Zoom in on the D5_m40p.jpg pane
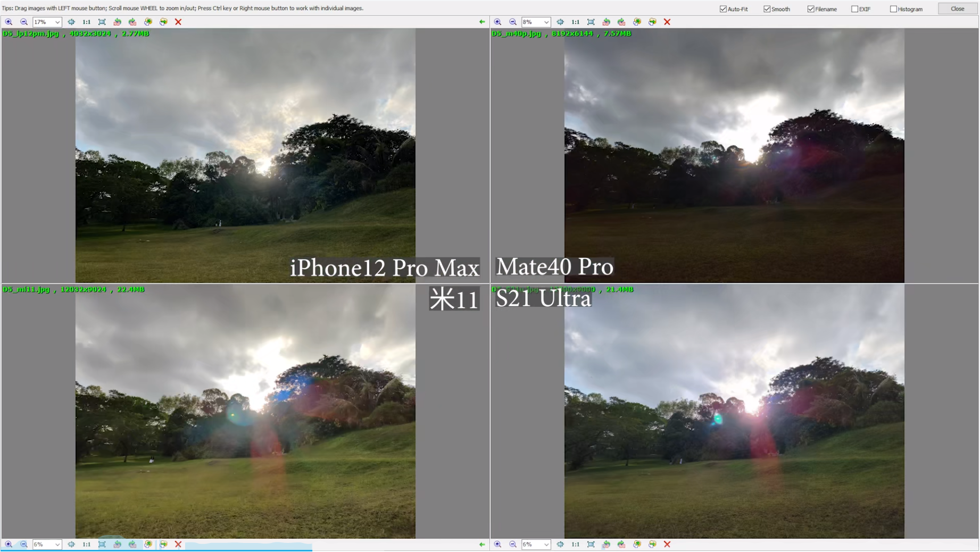The width and height of the screenshot is (980, 552). coord(497,22)
